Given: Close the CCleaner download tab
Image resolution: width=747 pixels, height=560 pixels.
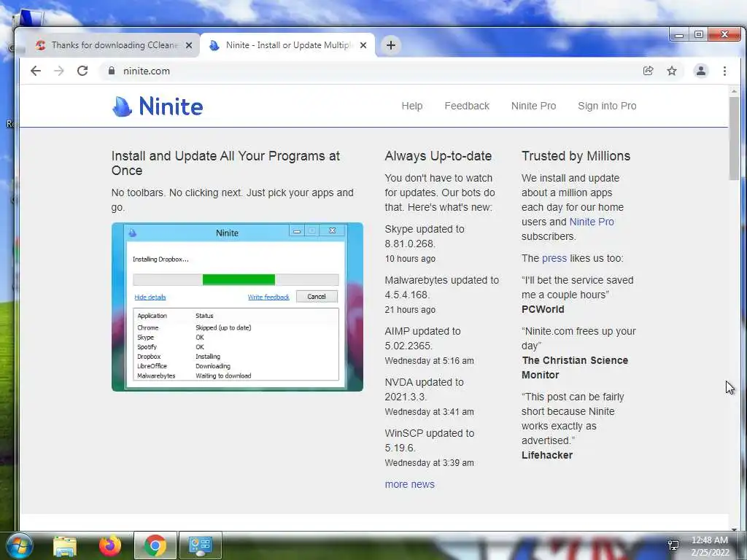Looking at the screenshot, I should (x=189, y=45).
